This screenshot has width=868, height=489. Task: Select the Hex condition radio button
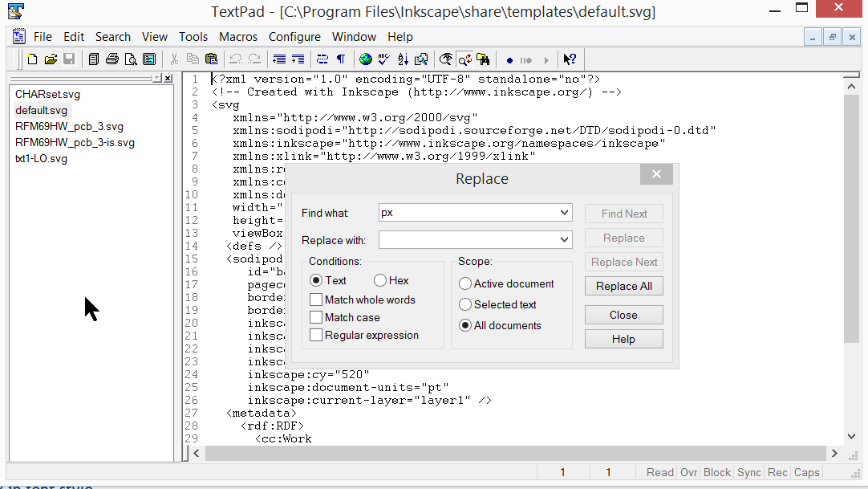[x=380, y=280]
